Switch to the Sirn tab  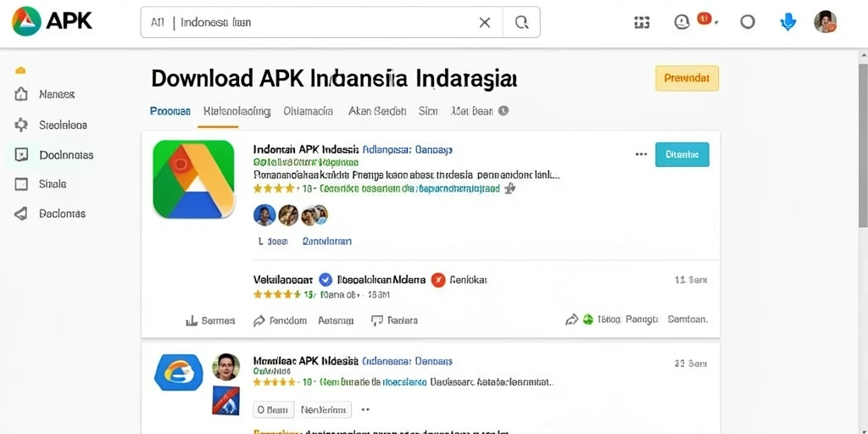pos(428,111)
